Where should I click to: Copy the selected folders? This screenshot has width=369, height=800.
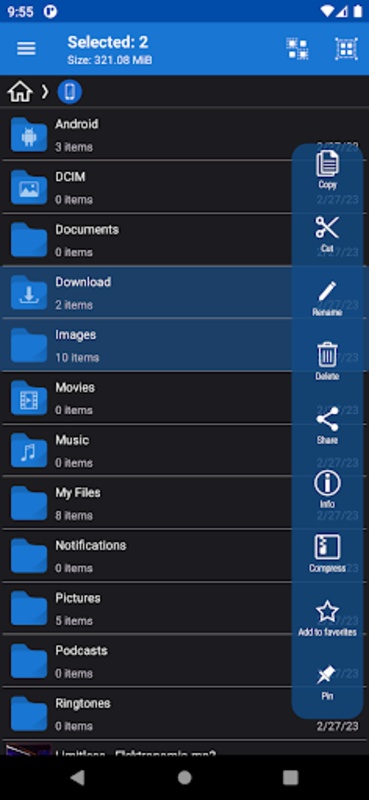327,170
